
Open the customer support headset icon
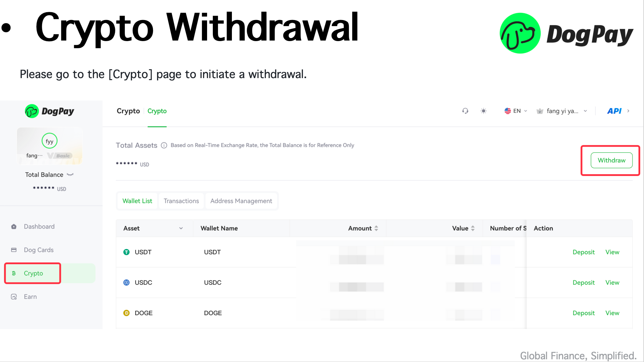tap(465, 111)
